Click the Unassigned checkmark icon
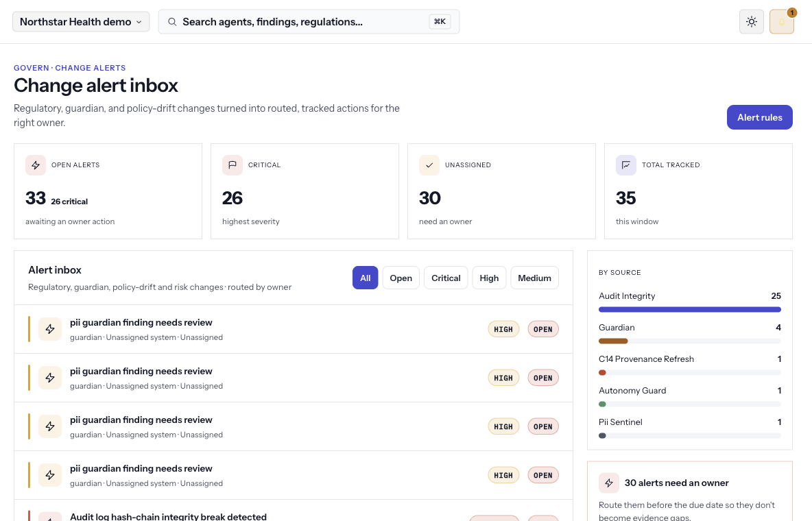This screenshot has width=812, height=521. [x=429, y=165]
